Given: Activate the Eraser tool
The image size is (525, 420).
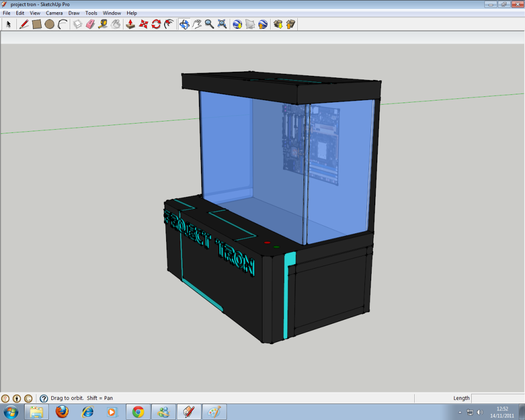Looking at the screenshot, I should pos(90,24).
